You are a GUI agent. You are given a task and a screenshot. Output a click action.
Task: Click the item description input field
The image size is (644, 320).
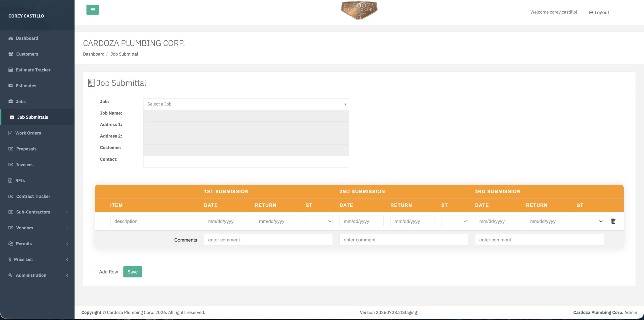[153, 221]
